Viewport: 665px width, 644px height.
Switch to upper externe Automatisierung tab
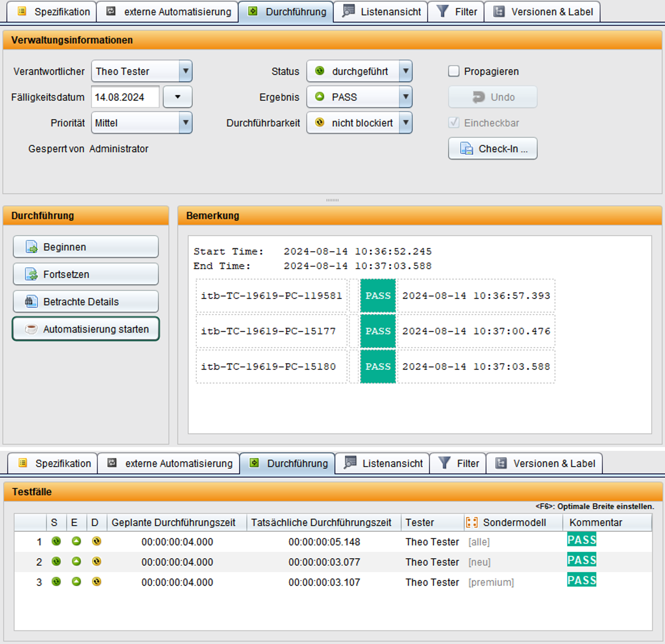pos(167,12)
